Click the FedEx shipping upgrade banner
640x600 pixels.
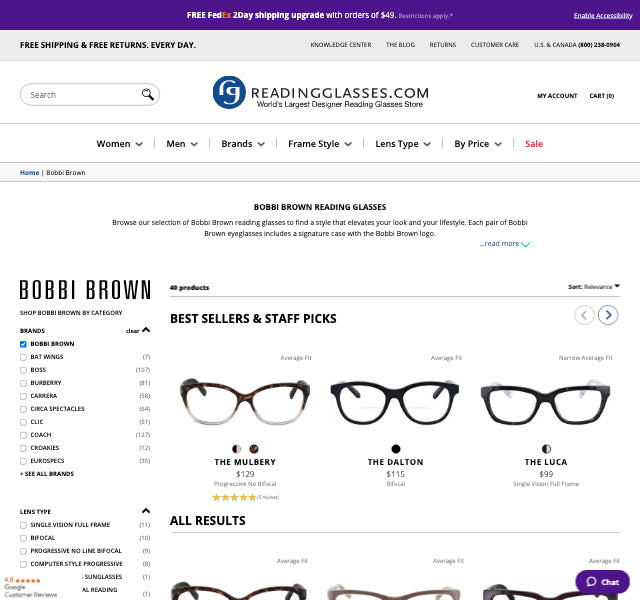coord(320,15)
